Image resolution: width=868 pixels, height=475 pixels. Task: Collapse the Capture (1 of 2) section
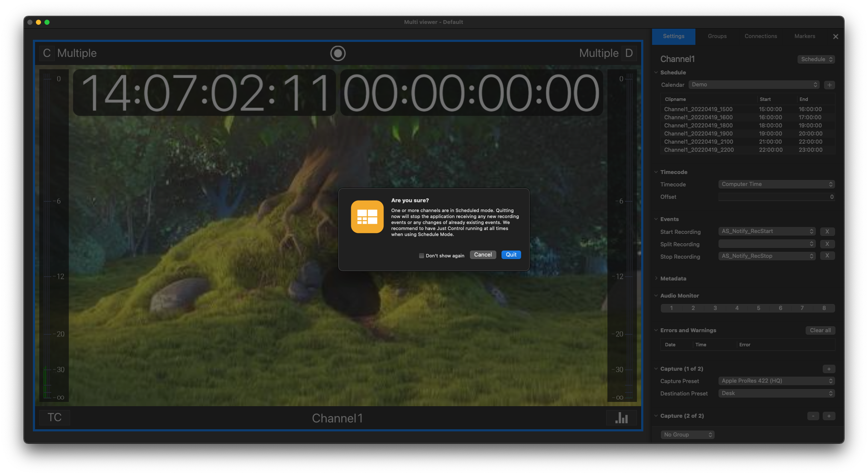(x=656, y=369)
